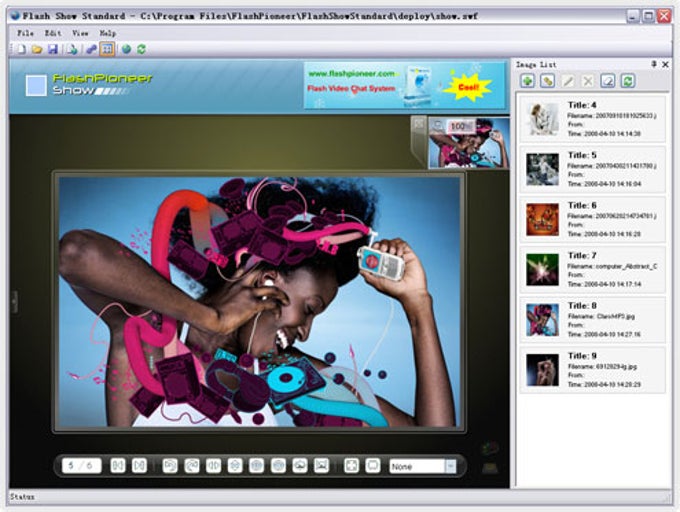Toggle the highlighted grid view toolbar button
This screenshot has height=512, width=680.
tap(107, 48)
